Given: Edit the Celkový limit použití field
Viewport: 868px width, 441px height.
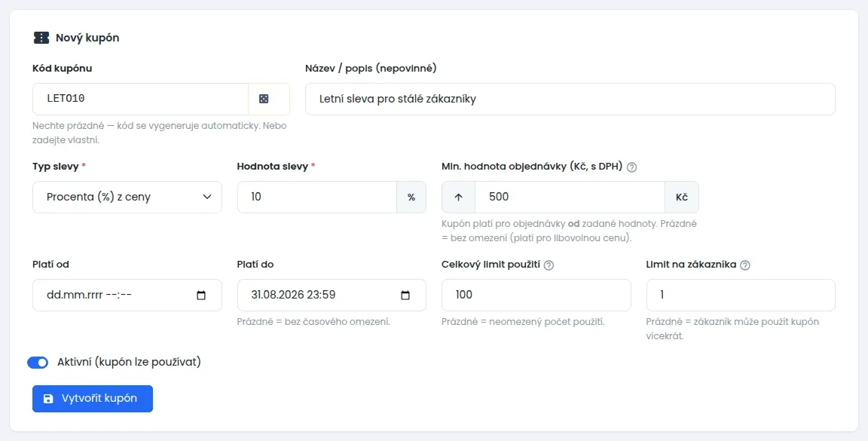Looking at the screenshot, I should click(536, 296).
